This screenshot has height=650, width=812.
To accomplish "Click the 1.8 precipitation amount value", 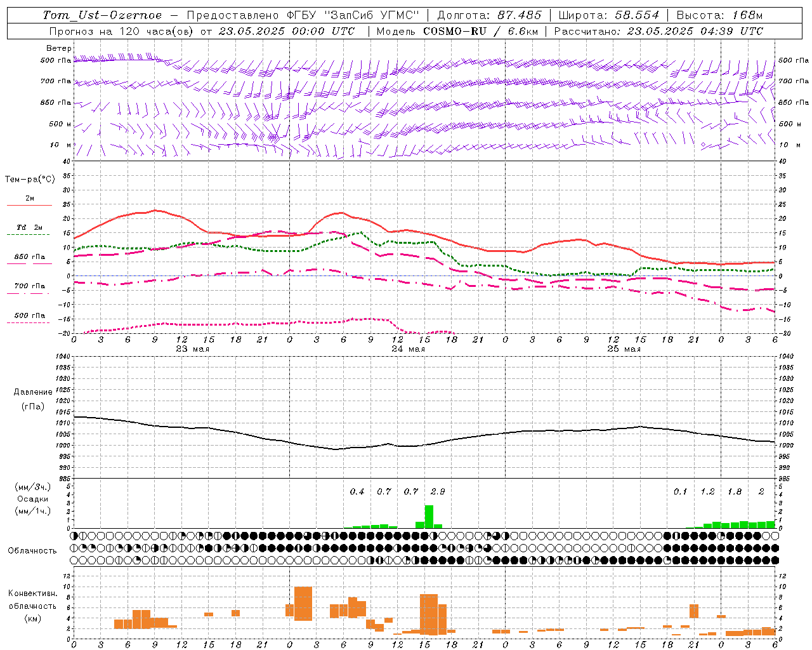I will 735,491.
